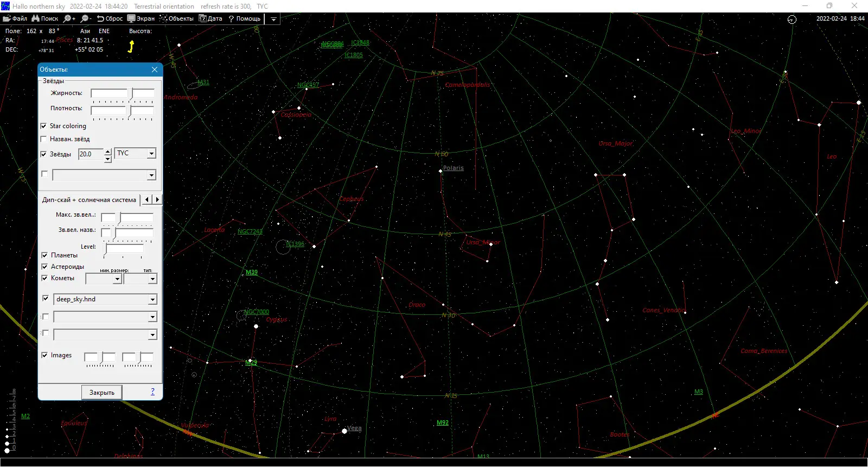Disable the Планеты checkbox
This screenshot has height=467, width=868.
[44, 255]
